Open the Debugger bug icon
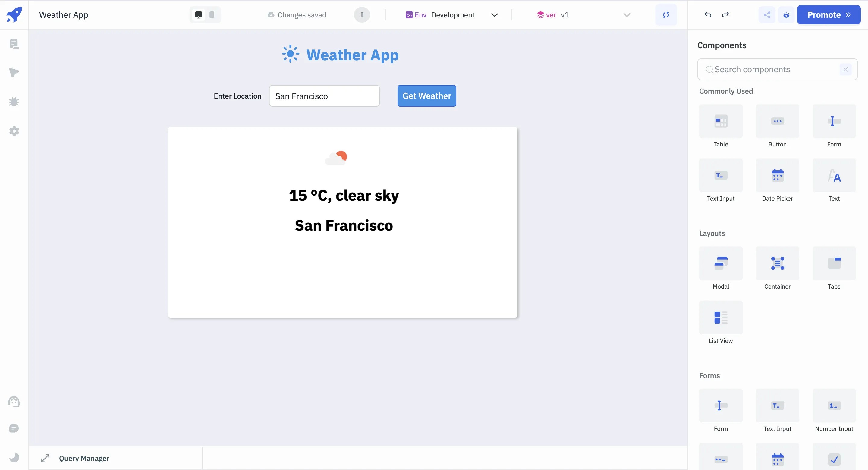This screenshot has height=470, width=868. pyautogui.click(x=14, y=102)
